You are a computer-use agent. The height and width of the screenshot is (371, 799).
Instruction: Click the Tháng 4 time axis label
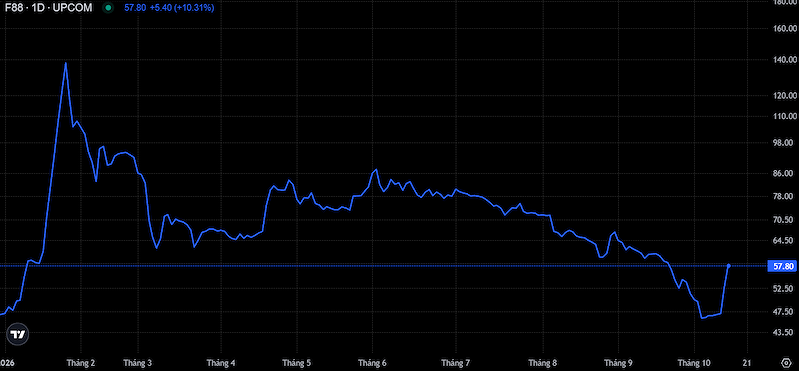(x=221, y=363)
